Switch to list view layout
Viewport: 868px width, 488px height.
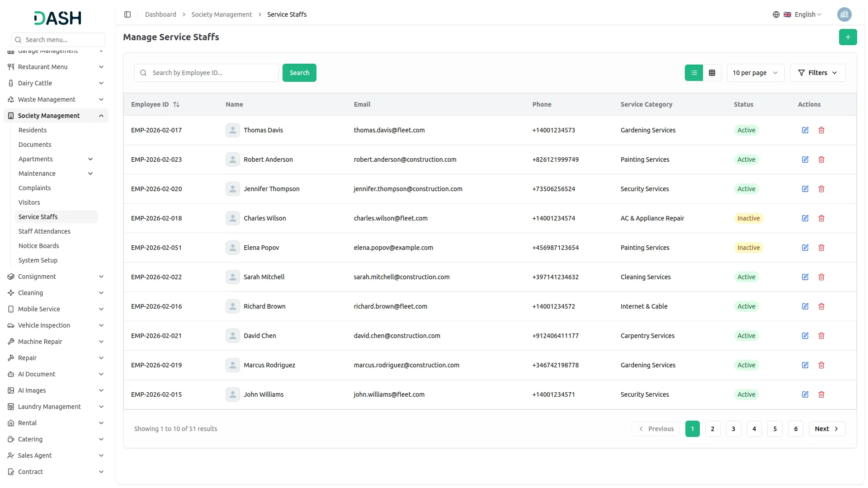click(693, 73)
